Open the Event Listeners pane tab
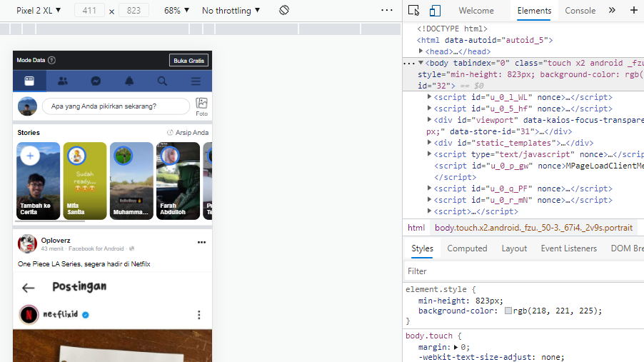This screenshot has height=362, width=644. pos(568,248)
